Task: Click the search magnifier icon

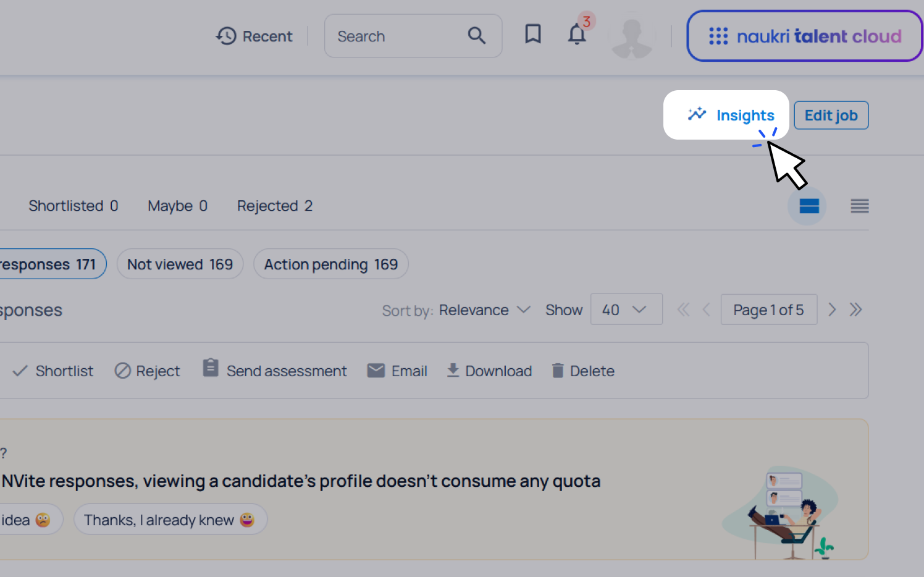Action: pos(476,36)
